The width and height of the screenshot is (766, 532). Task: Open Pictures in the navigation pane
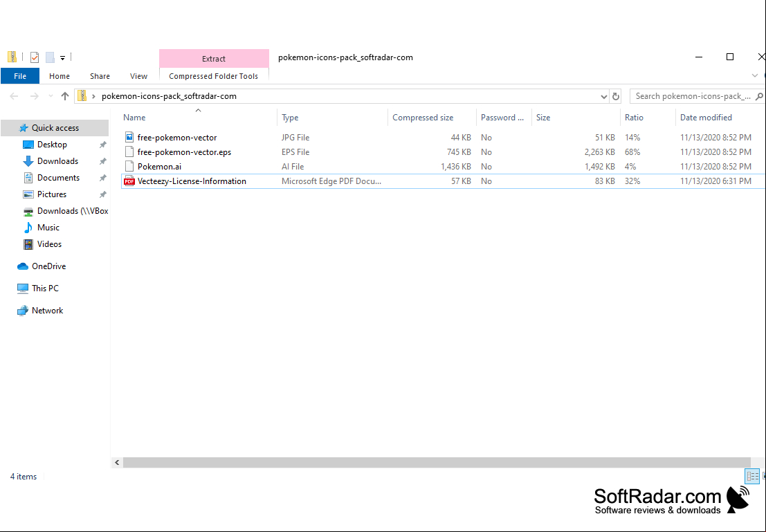pyautogui.click(x=52, y=194)
